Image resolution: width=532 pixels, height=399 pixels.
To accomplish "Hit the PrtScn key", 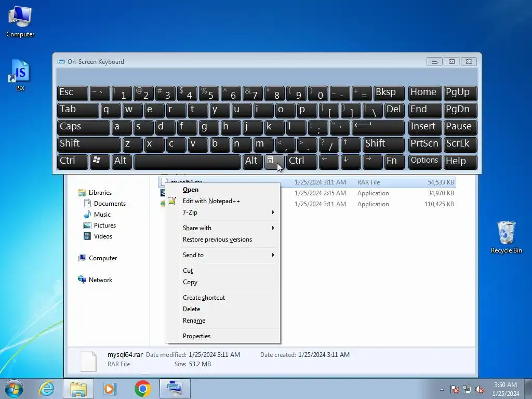I will 425,144.
